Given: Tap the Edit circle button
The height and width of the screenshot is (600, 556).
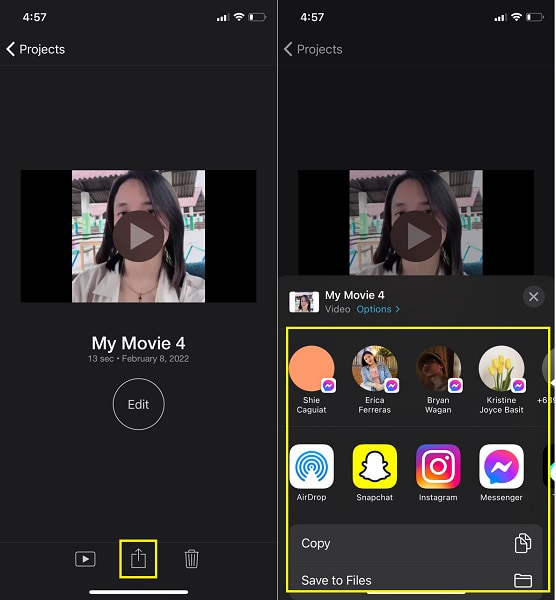Looking at the screenshot, I should pos(139,404).
